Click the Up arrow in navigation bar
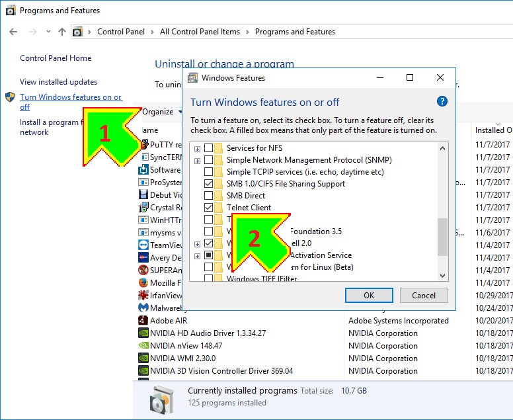The height and width of the screenshot is (420, 513). coord(62,32)
